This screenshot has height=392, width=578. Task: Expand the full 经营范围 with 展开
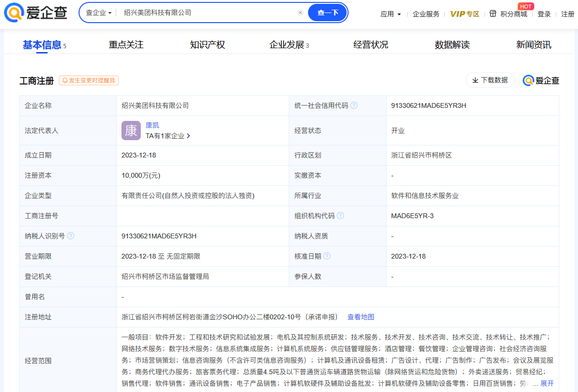point(547,383)
